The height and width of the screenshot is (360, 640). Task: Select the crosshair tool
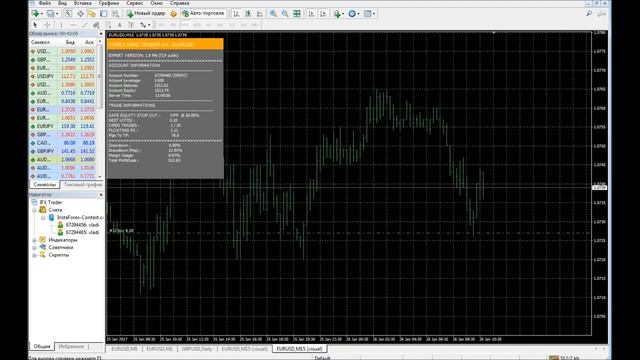pyautogui.click(x=47, y=25)
